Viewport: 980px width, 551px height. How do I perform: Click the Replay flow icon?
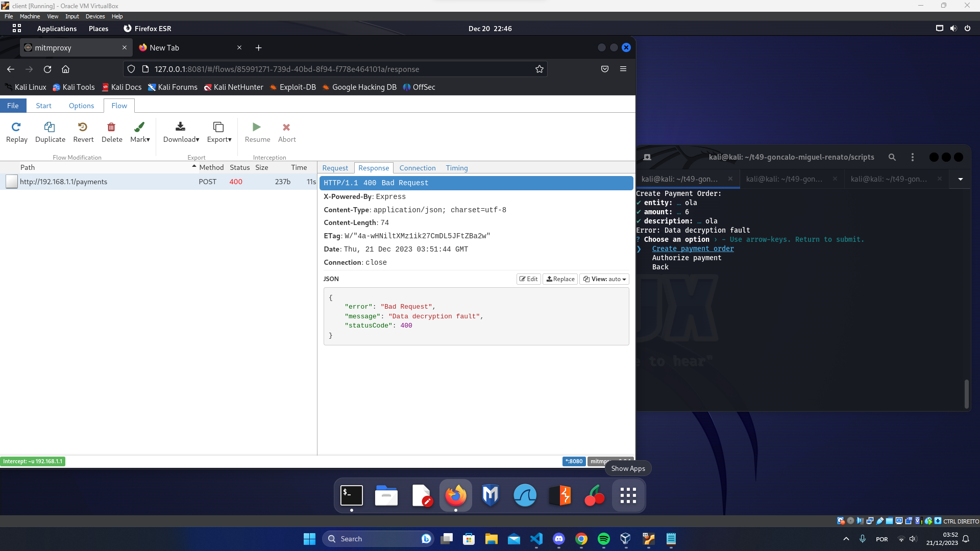coord(16,127)
